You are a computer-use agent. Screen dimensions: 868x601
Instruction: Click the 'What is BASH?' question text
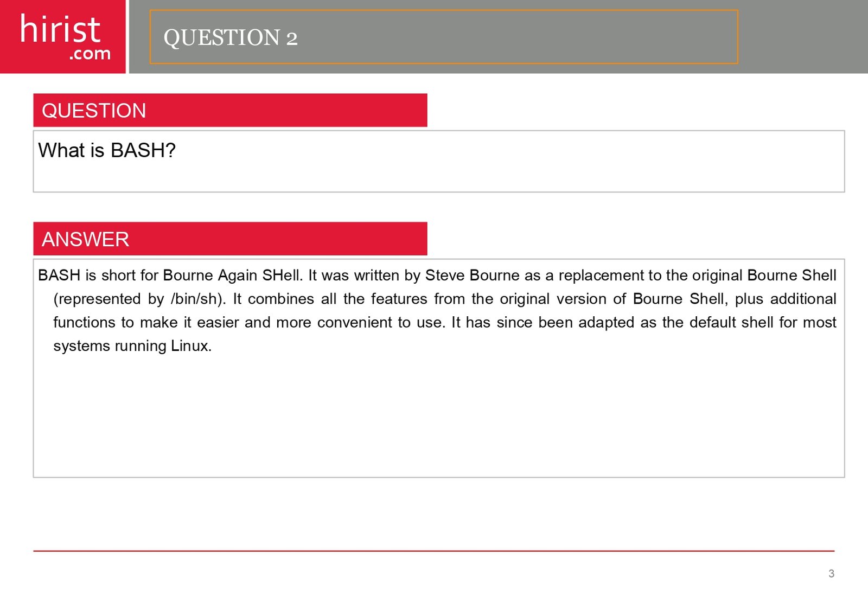coord(107,150)
